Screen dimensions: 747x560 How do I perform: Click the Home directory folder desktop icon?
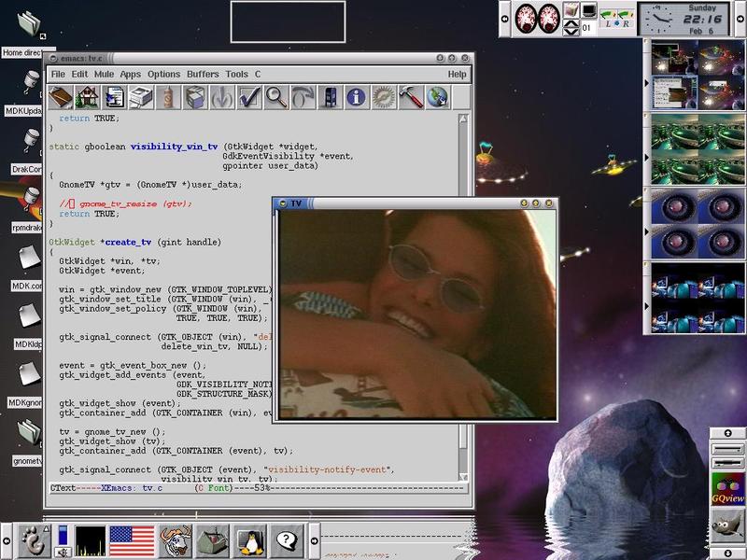click(30, 25)
